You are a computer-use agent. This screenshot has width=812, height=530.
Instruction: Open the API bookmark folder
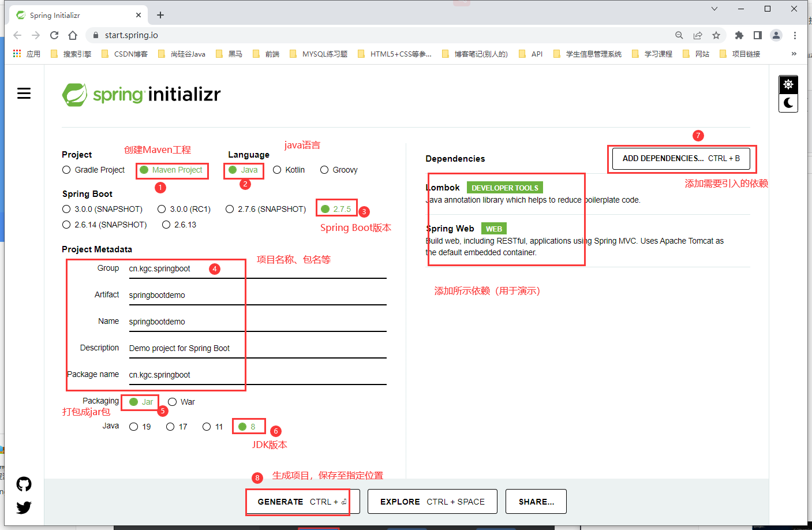pyautogui.click(x=530, y=54)
